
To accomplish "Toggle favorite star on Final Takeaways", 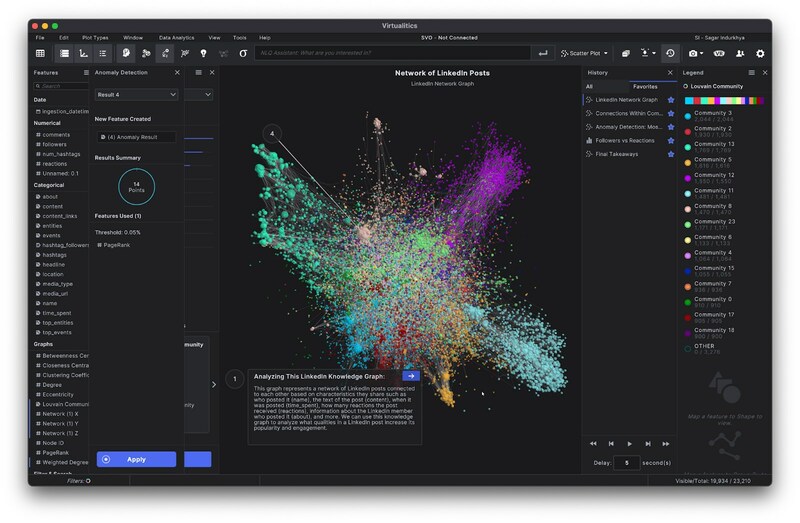I will click(x=671, y=154).
